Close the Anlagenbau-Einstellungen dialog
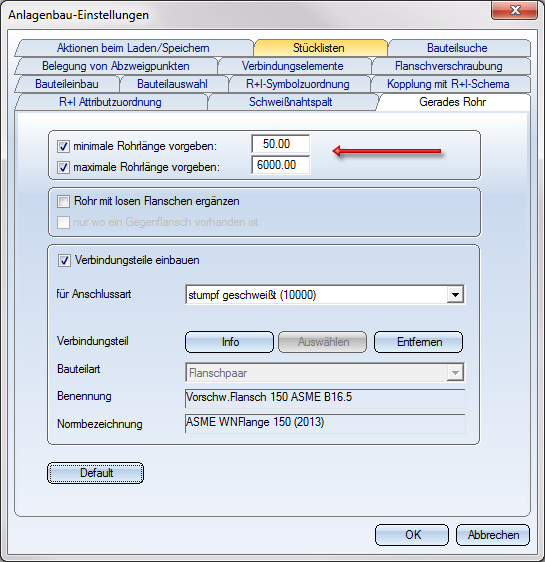Viewport: 545px width, 562px height. tap(515, 10)
